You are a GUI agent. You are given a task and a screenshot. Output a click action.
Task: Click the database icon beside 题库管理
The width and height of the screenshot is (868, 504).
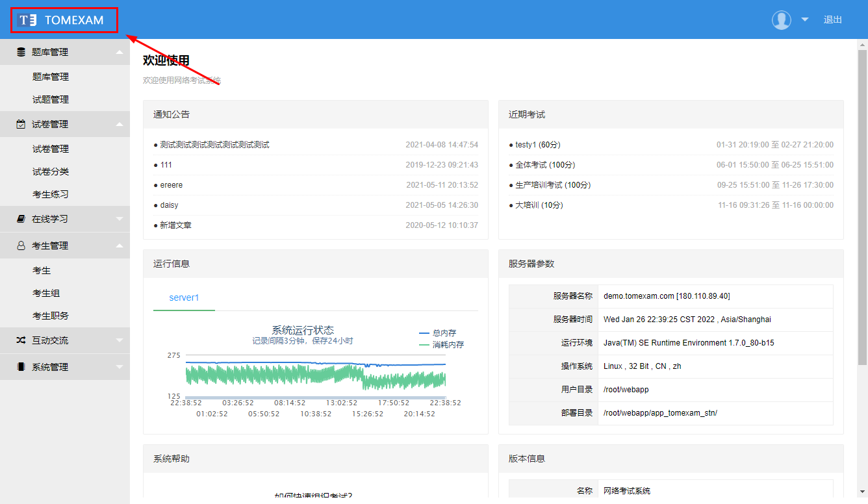pos(21,52)
